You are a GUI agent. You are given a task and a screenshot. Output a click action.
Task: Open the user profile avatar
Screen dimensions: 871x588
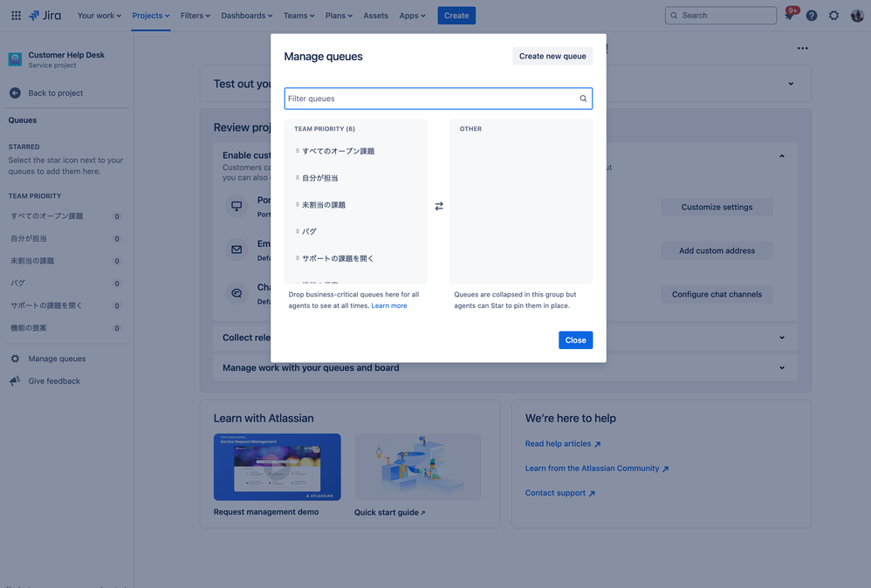[856, 16]
